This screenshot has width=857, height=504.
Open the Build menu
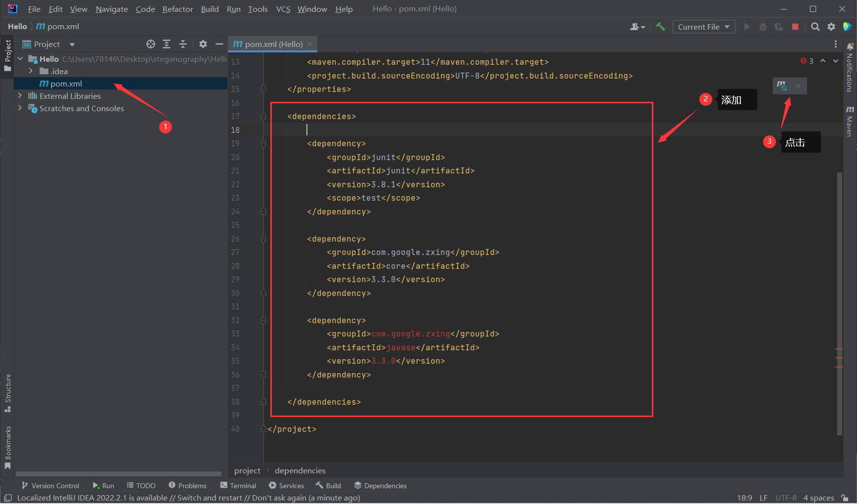(x=210, y=9)
